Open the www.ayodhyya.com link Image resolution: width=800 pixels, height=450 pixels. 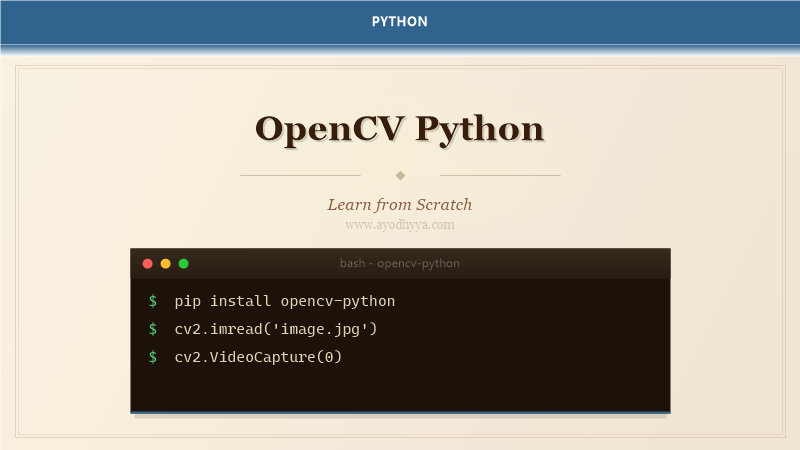tap(399, 225)
